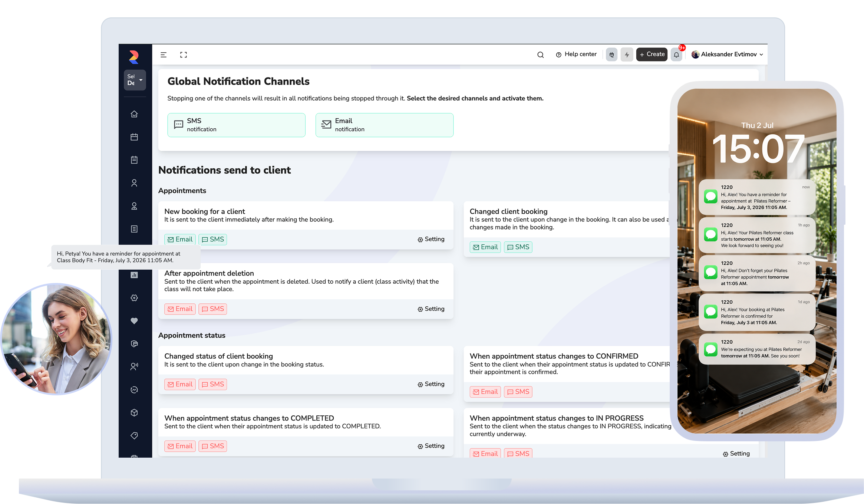Toggle Email for status changes to CONFIRMED
The width and height of the screenshot is (864, 504).
(x=485, y=392)
